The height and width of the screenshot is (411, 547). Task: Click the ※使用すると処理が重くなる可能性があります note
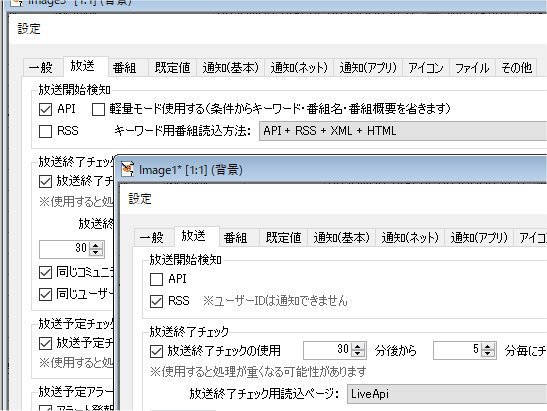coord(258,372)
